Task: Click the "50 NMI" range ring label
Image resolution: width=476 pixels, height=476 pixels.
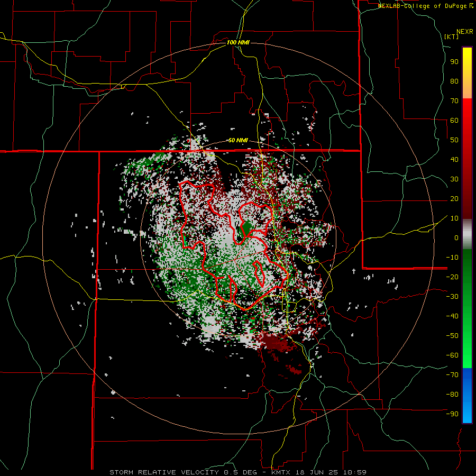Action: [238, 140]
